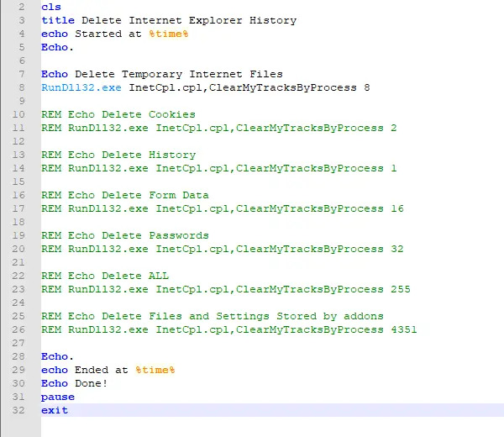Click line number 26 in the gutter
This screenshot has height=437, width=504.
coord(18,329)
